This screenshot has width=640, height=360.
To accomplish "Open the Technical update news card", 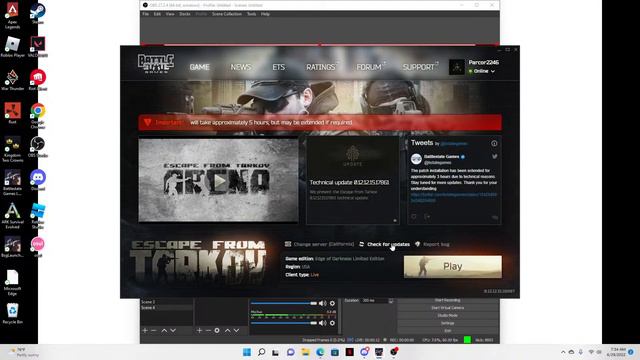I will [x=353, y=180].
